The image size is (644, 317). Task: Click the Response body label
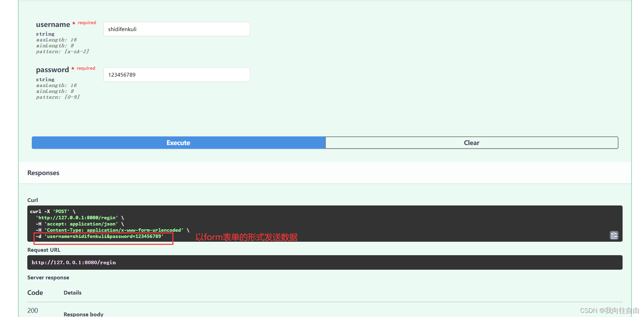click(83, 314)
